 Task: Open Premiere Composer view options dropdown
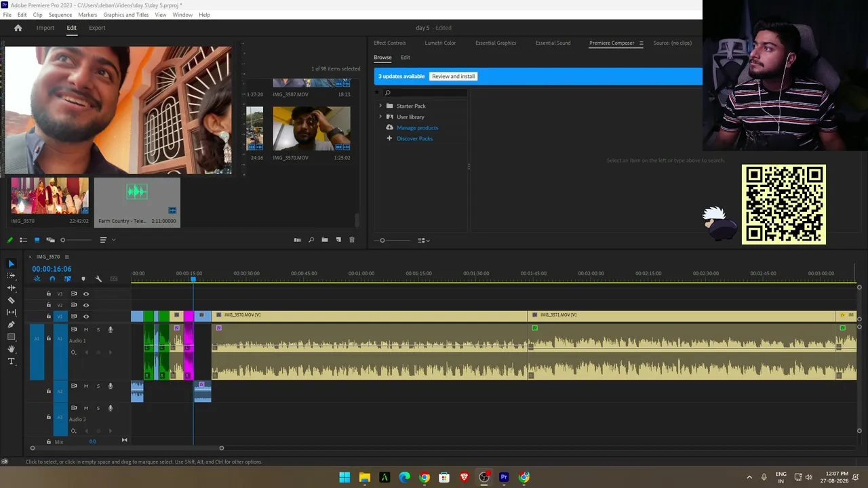[424, 240]
